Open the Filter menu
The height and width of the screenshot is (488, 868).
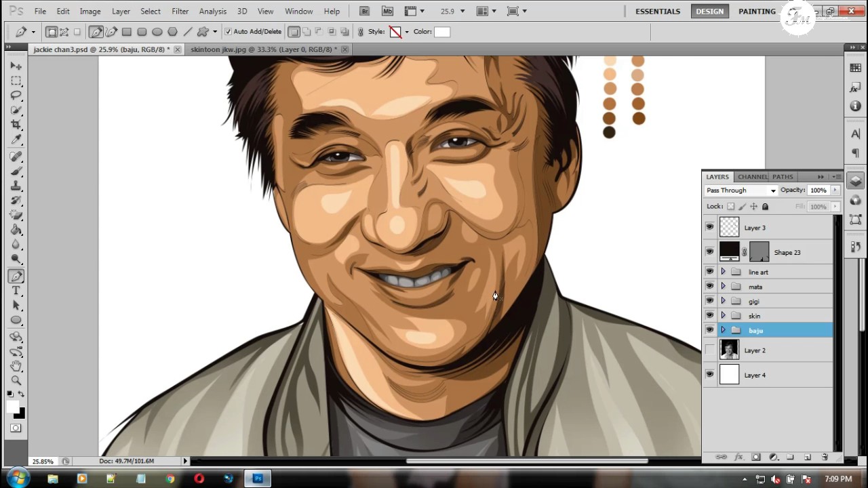[x=180, y=11]
